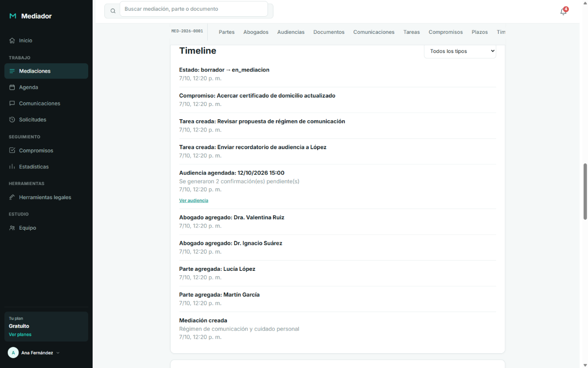This screenshot has height=368, width=588.
Task: Open Equipo in the sidebar
Action: 46,228
